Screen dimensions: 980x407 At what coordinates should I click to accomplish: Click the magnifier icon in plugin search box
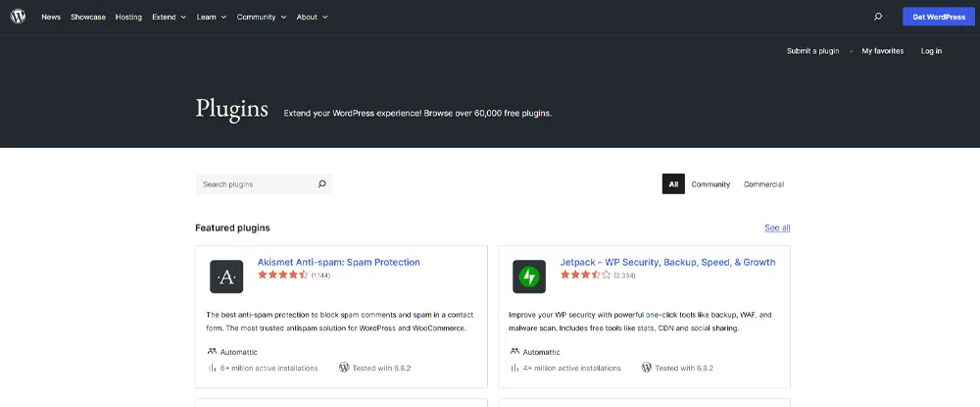coord(321,184)
